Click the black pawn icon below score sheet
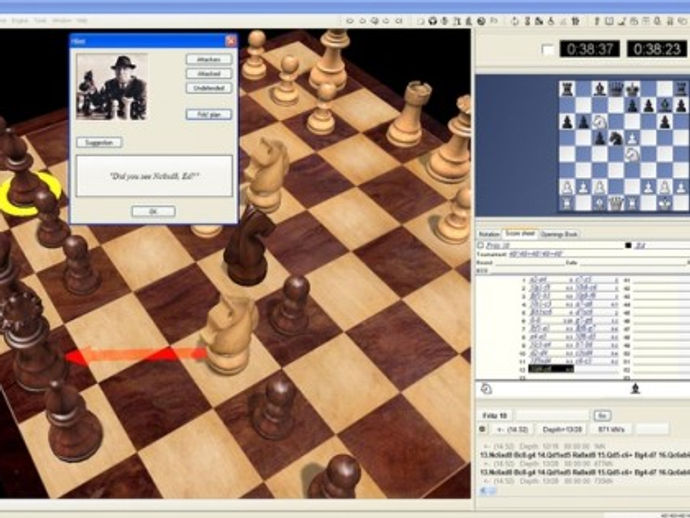The height and width of the screenshot is (518, 690). [635, 389]
